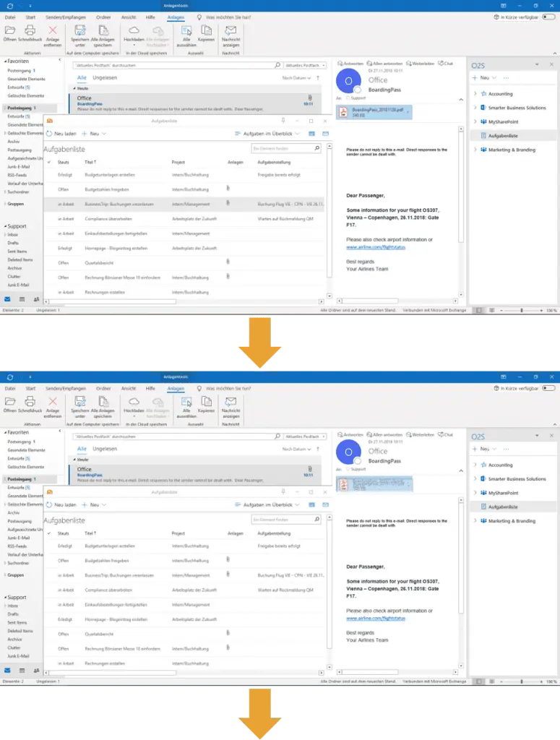
Task: Click paperclip in Quartalsbericht row, lower list
Action: coord(228,632)
